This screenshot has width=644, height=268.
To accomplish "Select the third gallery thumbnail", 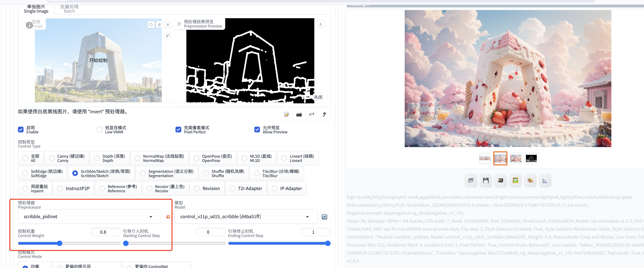I will click(x=516, y=158).
